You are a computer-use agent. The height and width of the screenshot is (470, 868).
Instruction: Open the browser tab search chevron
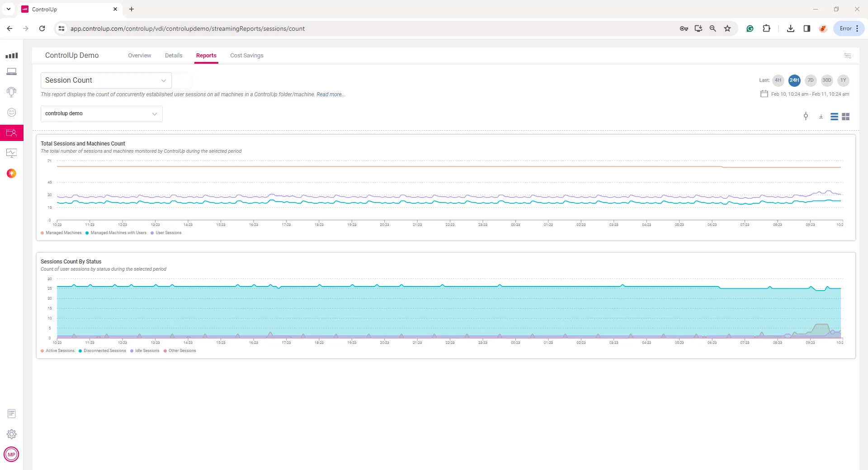(9, 9)
